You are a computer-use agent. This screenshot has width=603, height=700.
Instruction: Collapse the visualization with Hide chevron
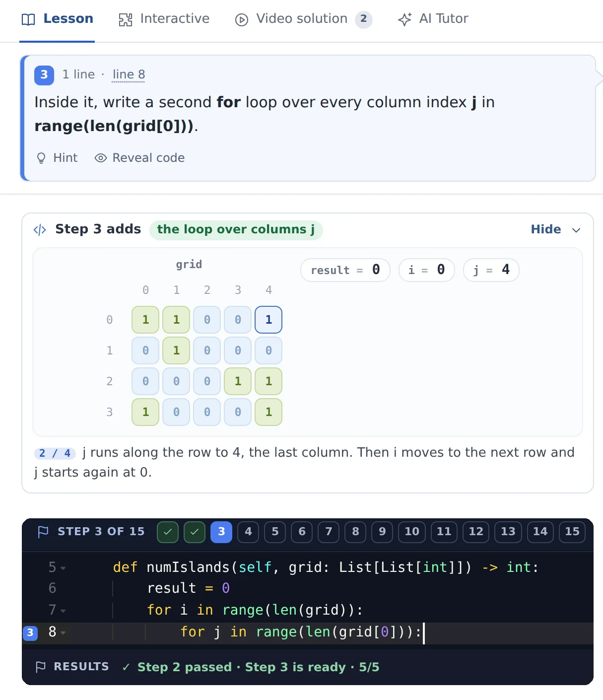[576, 230]
